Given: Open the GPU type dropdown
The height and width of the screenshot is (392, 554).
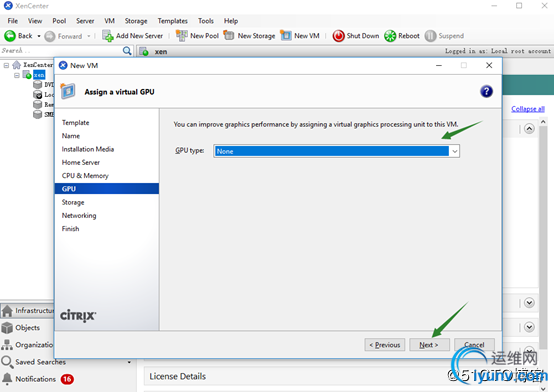Looking at the screenshot, I should pyautogui.click(x=455, y=151).
